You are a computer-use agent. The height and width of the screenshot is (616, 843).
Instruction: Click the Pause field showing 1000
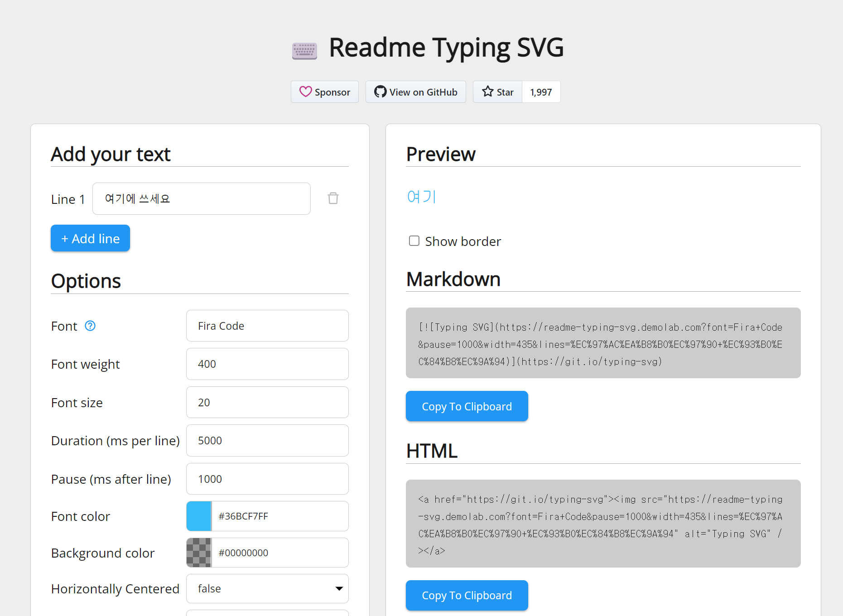tap(267, 479)
